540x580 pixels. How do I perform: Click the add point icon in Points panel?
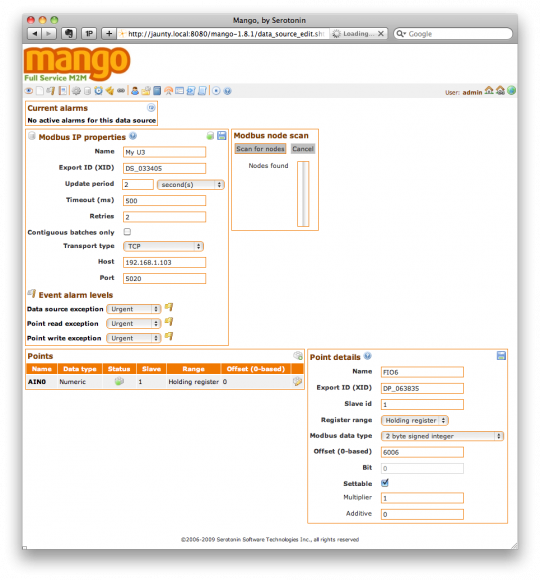tap(298, 356)
